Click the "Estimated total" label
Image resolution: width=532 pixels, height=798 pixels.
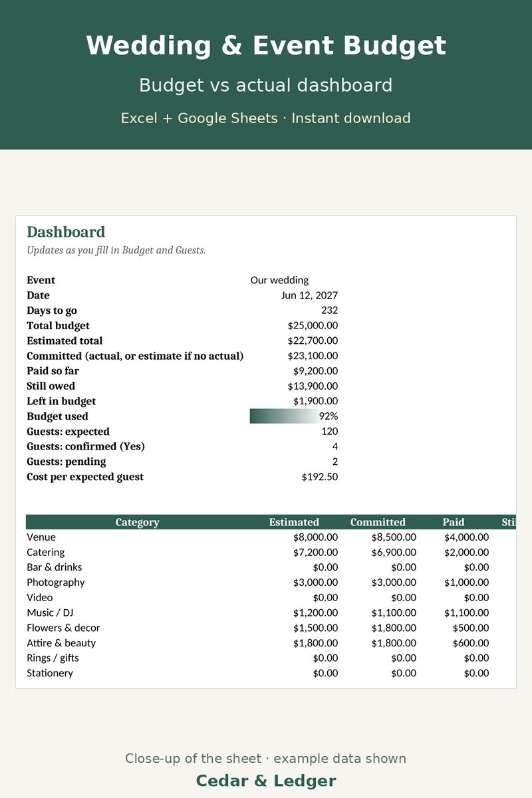point(65,341)
